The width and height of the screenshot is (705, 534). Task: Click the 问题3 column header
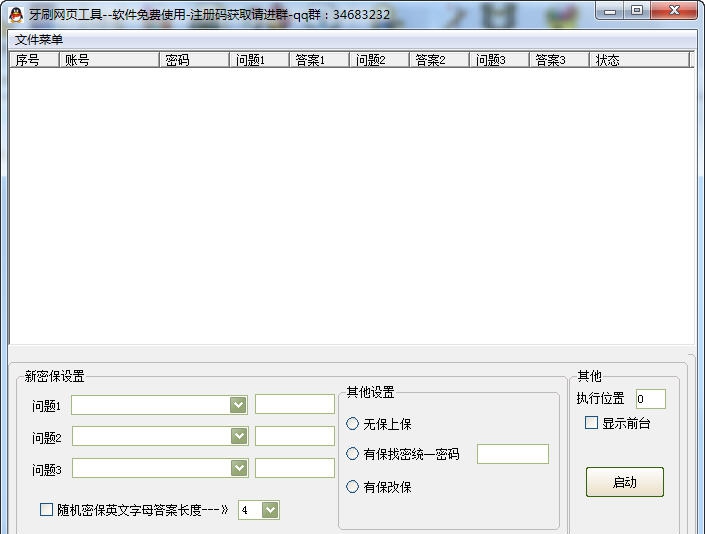tap(499, 60)
